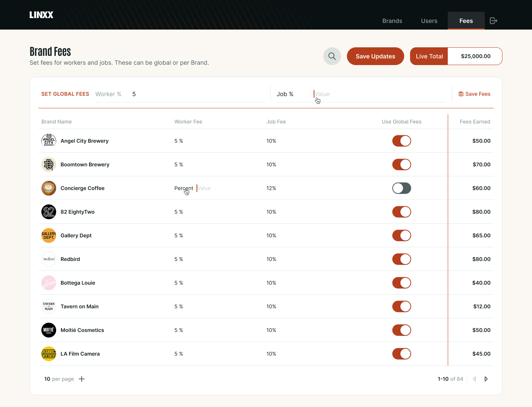Click the Gallery Dept brand logo
This screenshot has height=407, width=532.
tap(49, 235)
